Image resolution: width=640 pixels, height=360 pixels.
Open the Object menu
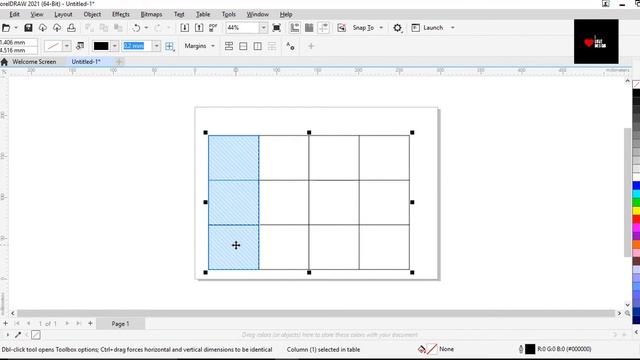tap(92, 14)
